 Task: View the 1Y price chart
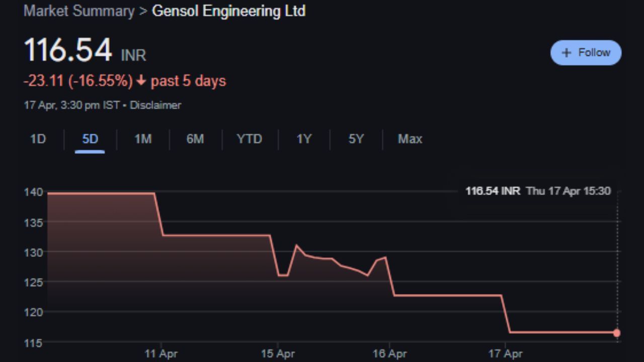pos(303,139)
